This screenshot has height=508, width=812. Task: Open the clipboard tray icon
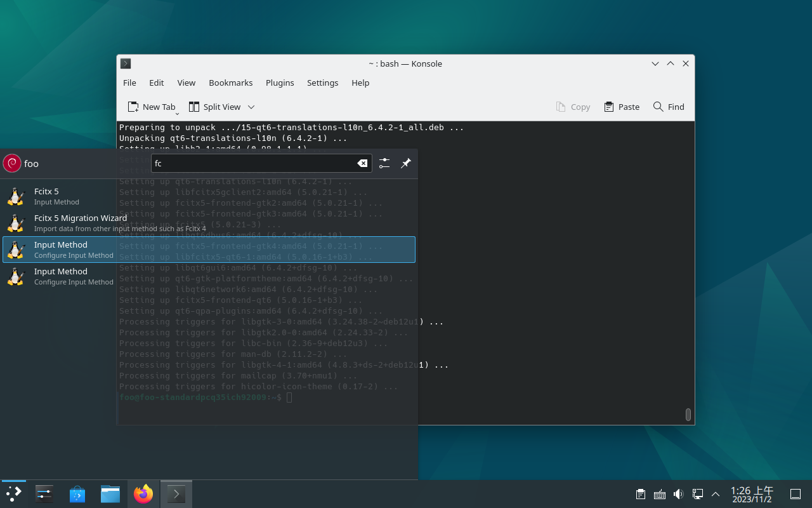click(x=641, y=494)
